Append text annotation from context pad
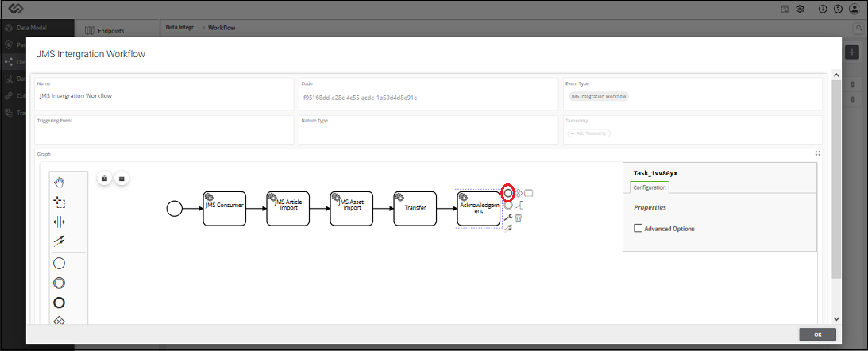This screenshot has width=868, height=351. [519, 206]
